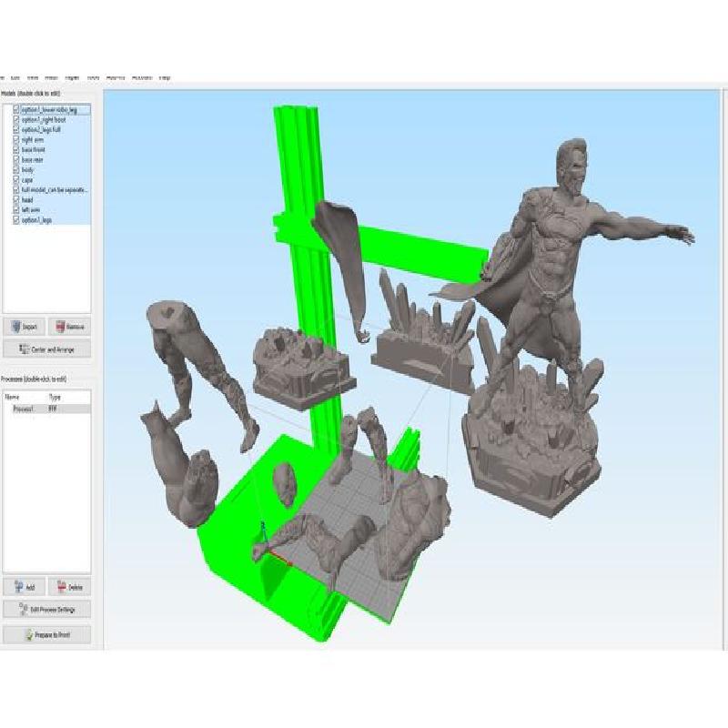Viewport: 728px width, 728px height.
Task: Select option1_legs in the models list
Action: 36,220
